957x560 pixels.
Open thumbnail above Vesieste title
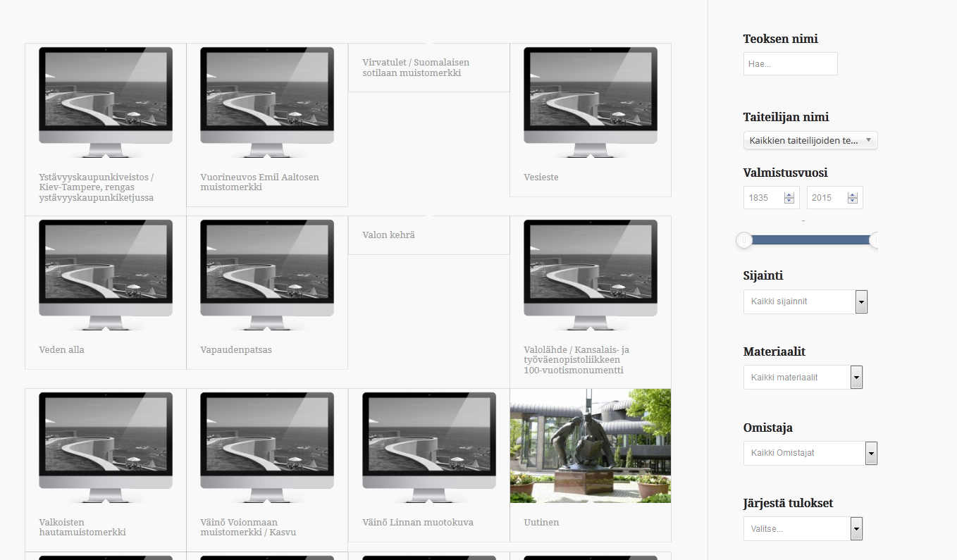point(591,102)
